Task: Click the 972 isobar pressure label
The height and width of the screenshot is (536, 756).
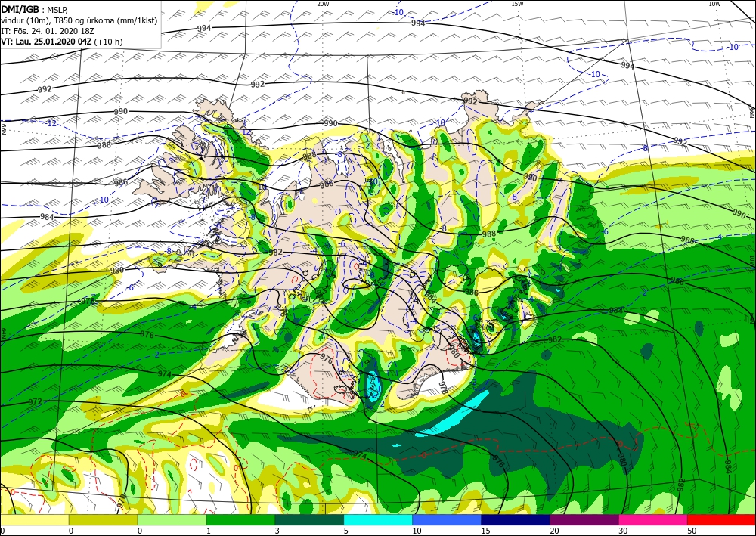Action: 36,402
